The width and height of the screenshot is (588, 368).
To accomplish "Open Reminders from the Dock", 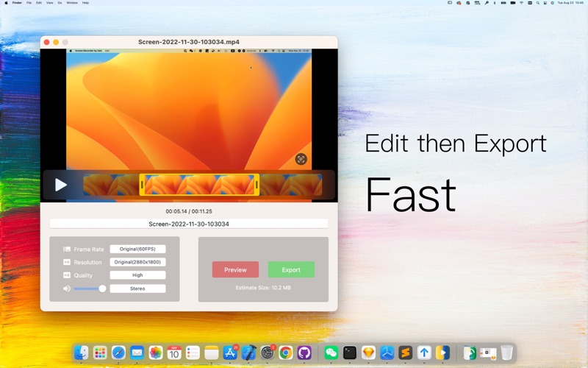I will pyautogui.click(x=193, y=353).
